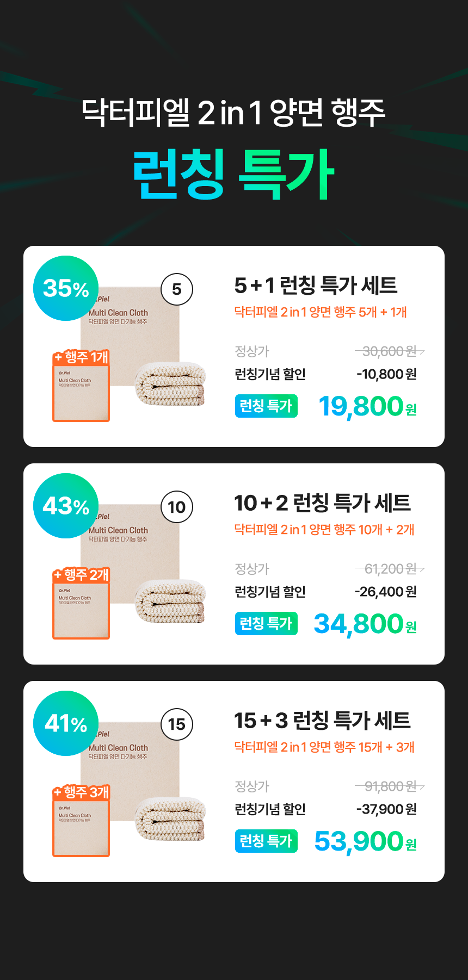The height and width of the screenshot is (980, 468).
Task: Open the '10+2 런칭 특가 세트' title
Action: [322, 503]
